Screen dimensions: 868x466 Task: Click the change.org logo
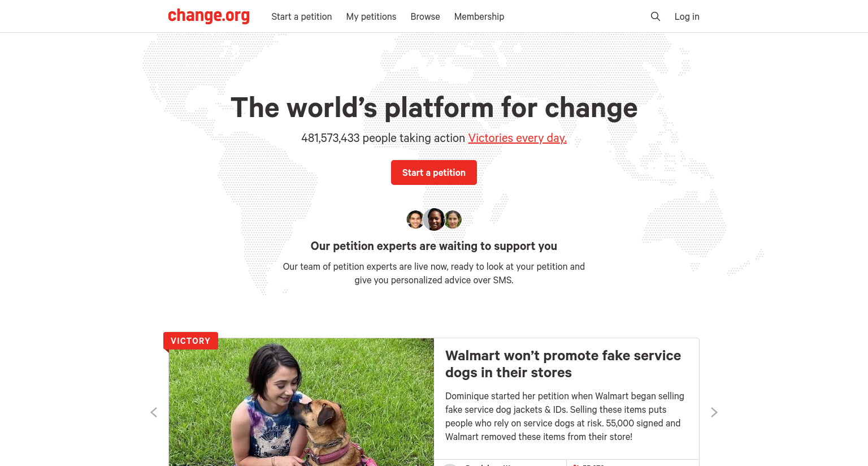point(209,16)
